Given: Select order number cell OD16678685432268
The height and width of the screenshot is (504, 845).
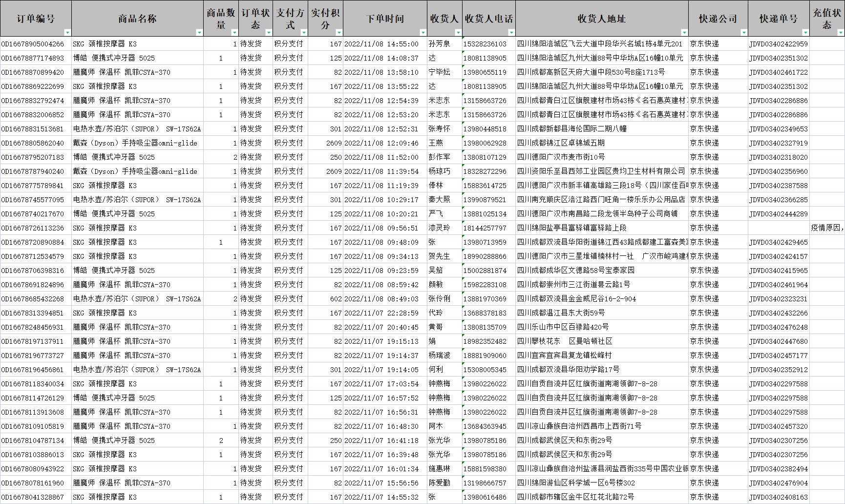Looking at the screenshot, I should 36,299.
